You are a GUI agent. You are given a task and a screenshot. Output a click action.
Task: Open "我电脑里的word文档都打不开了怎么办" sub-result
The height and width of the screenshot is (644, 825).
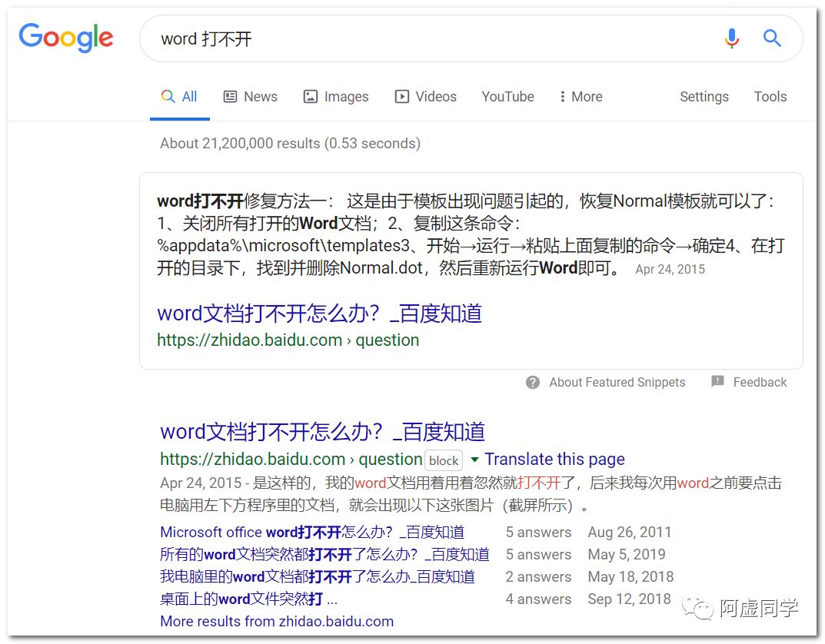318,576
